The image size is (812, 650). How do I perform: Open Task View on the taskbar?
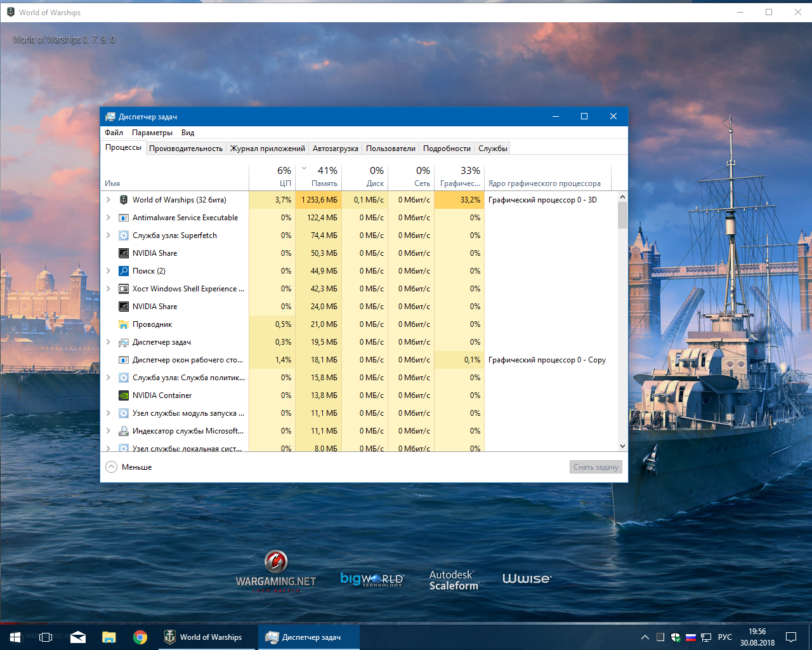coord(46,637)
